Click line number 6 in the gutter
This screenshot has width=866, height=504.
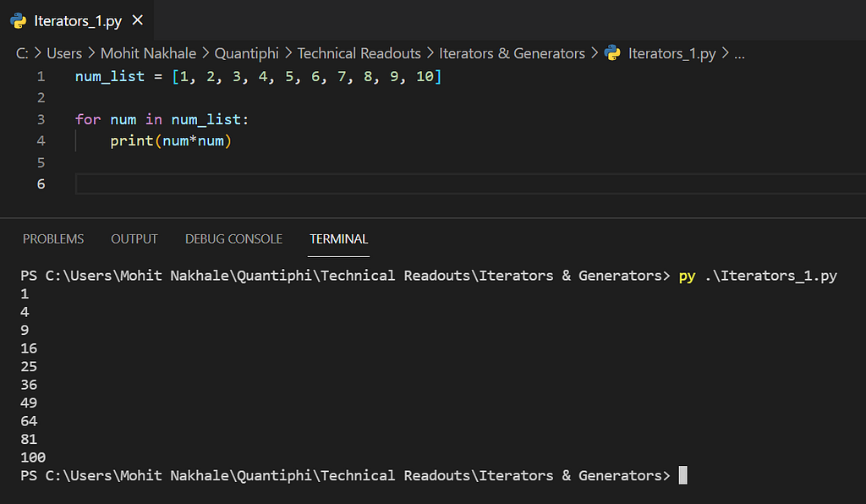[x=41, y=184]
